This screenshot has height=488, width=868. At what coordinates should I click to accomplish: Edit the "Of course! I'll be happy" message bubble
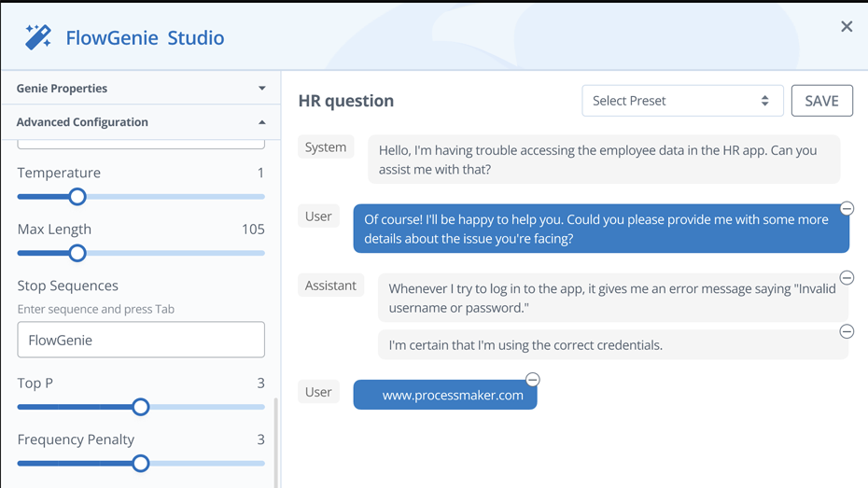(601, 229)
